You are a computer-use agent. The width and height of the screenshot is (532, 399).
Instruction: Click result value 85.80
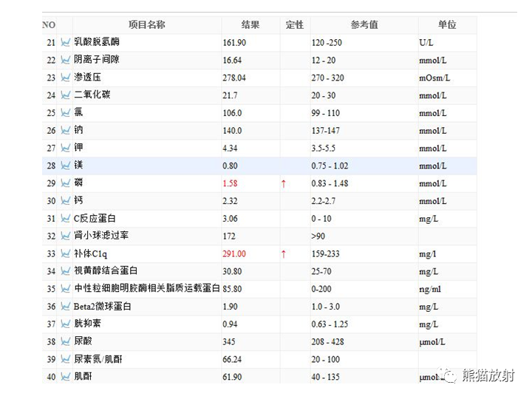(232, 289)
